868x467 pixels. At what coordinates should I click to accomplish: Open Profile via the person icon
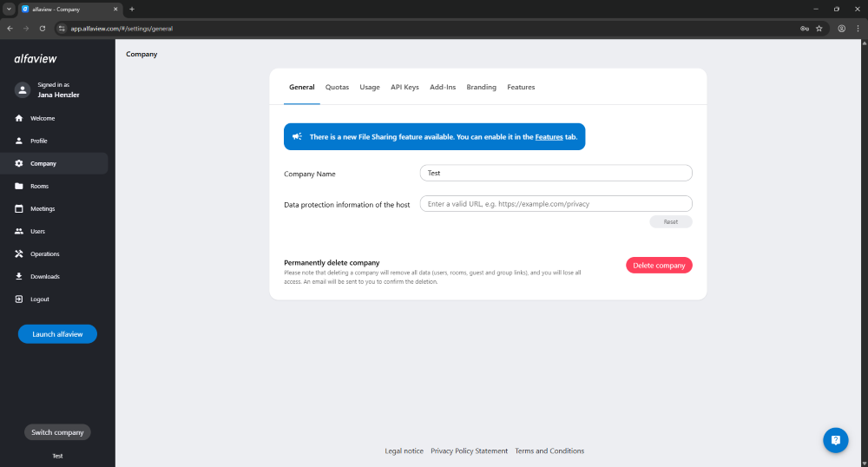click(19, 141)
